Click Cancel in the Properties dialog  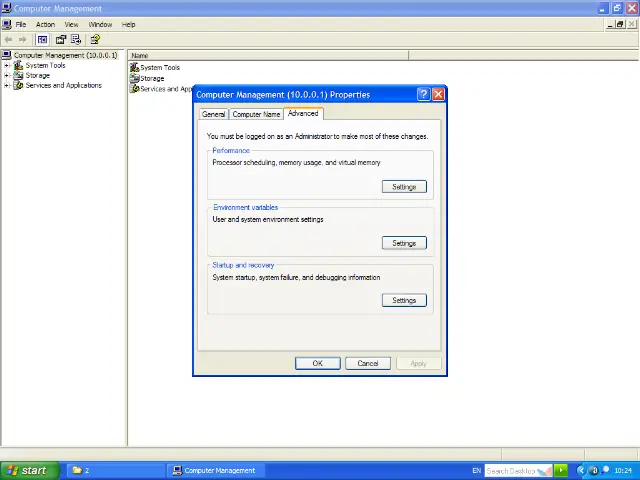[368, 363]
